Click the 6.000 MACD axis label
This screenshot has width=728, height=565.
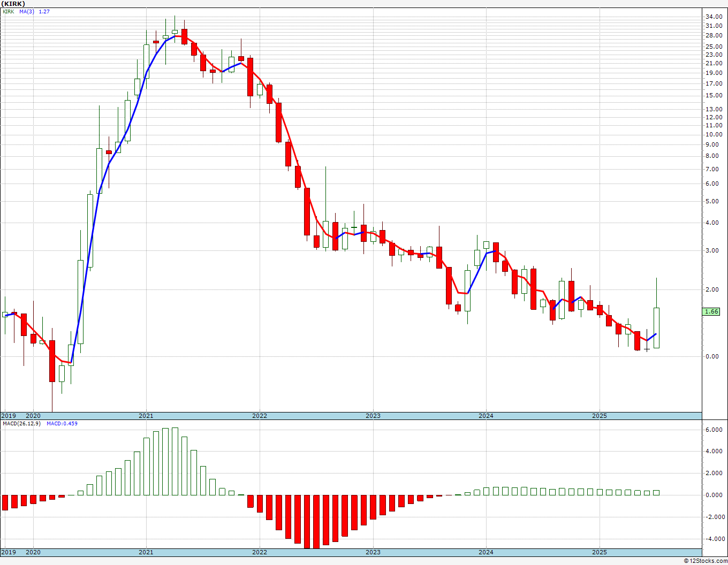pyautogui.click(x=715, y=430)
